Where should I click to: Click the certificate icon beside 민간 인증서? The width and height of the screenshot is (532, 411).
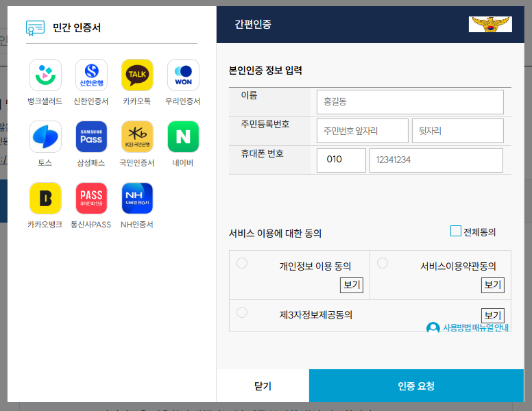click(x=35, y=28)
